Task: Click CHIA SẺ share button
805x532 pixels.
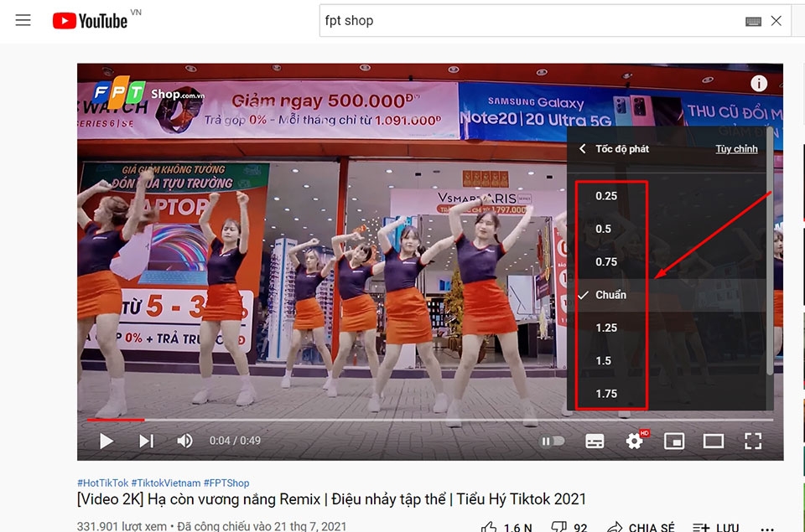Action: coord(640,527)
